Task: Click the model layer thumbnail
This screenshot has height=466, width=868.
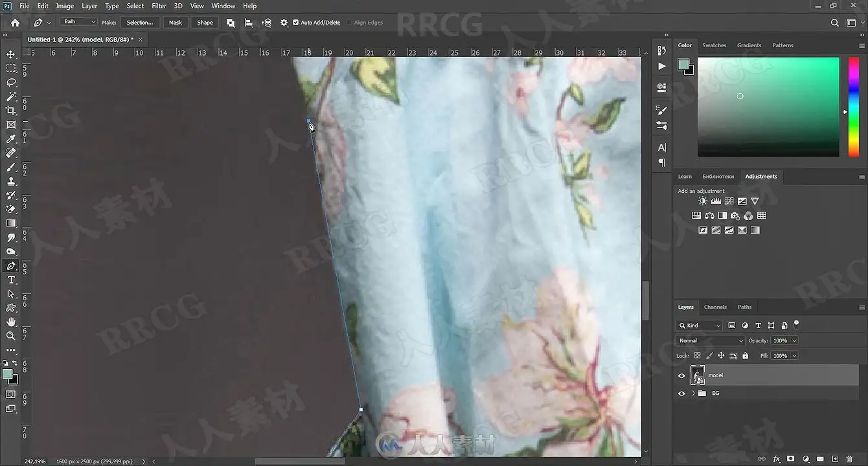Action: coord(698,375)
